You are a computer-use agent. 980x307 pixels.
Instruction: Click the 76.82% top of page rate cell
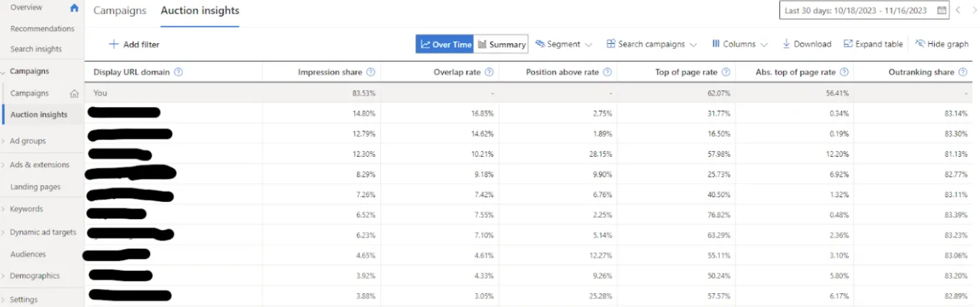coord(719,214)
